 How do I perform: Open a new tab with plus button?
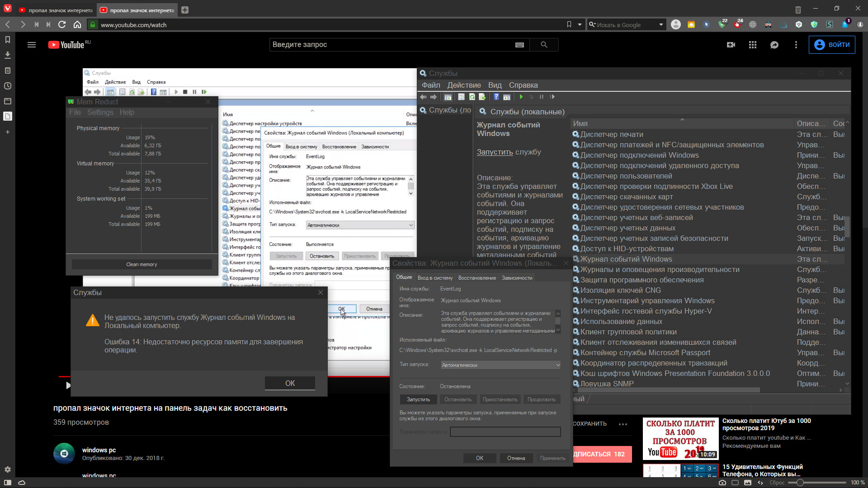(x=185, y=10)
